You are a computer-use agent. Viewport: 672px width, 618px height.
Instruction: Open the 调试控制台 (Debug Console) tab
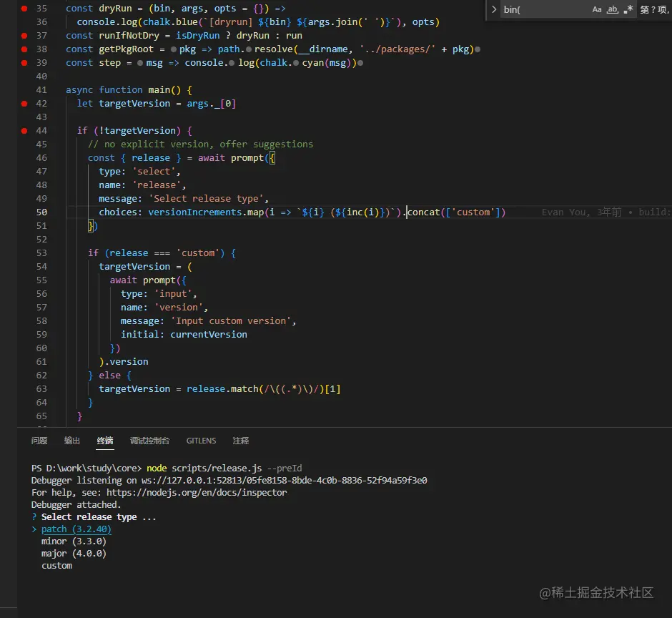[149, 441]
